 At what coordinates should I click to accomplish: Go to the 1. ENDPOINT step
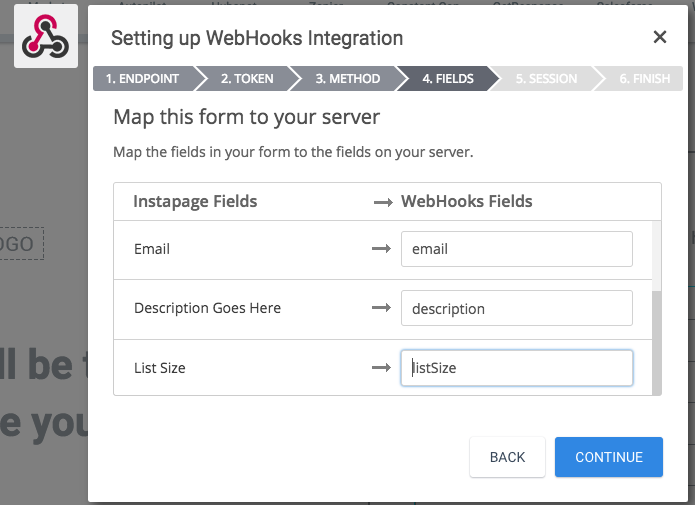click(x=144, y=78)
